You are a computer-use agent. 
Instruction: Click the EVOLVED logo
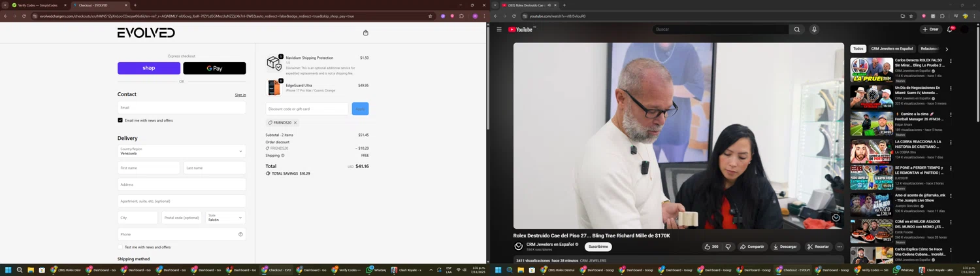point(146,33)
